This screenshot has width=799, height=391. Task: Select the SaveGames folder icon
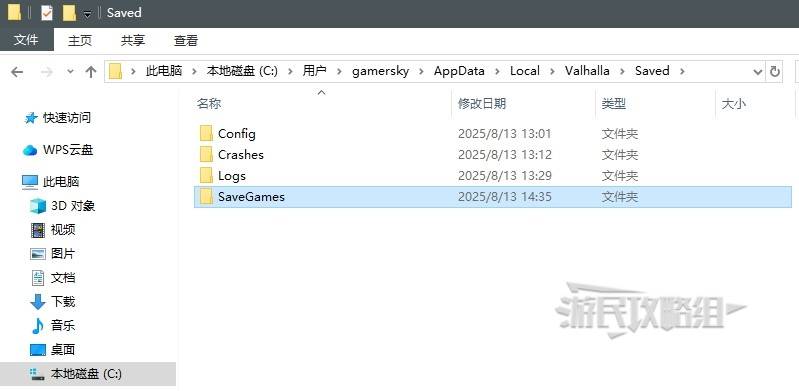point(206,196)
